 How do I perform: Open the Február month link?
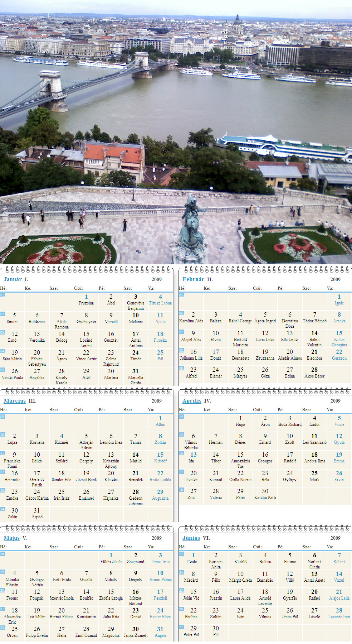[193, 279]
